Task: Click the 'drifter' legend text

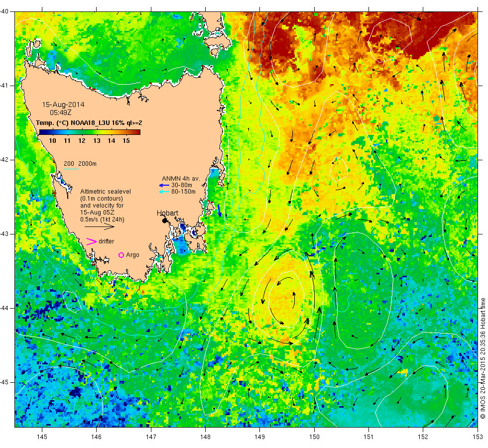Action: click(x=107, y=241)
